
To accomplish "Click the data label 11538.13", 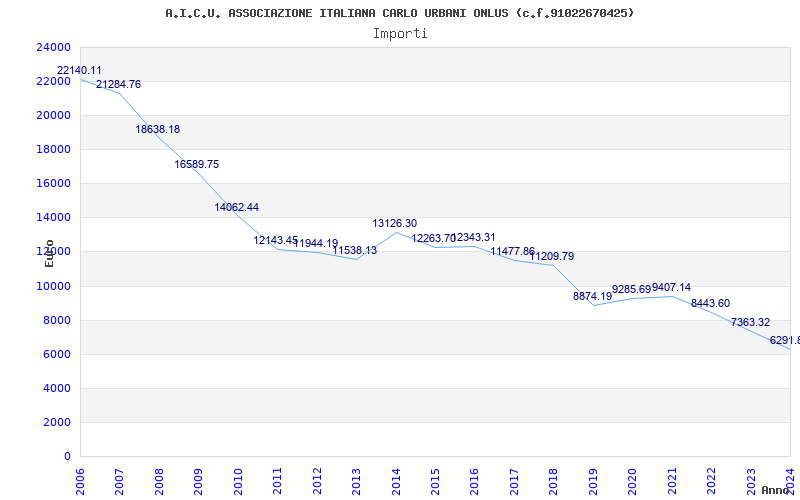I will (355, 251).
